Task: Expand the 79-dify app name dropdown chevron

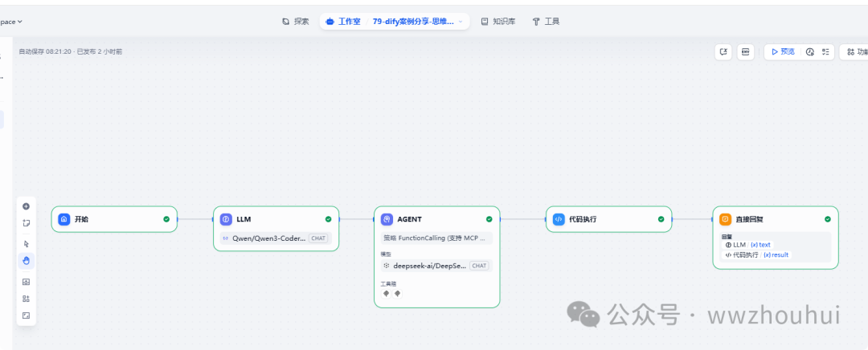Action: tap(461, 22)
